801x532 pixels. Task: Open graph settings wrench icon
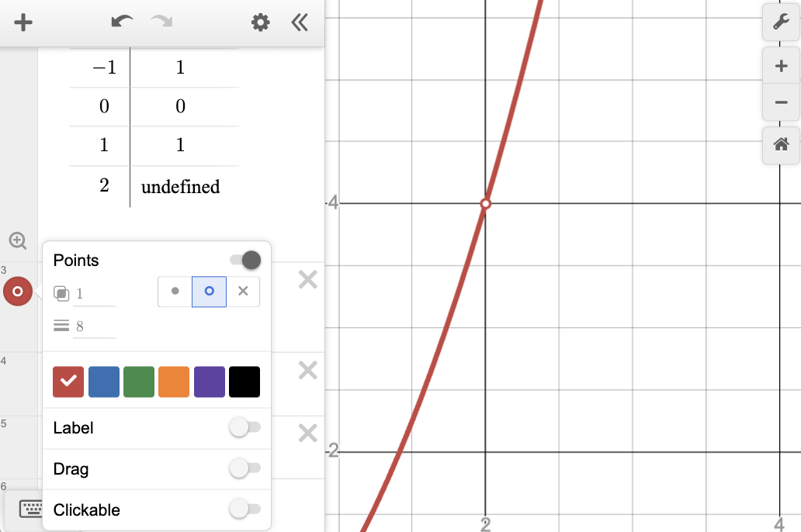coord(781,23)
